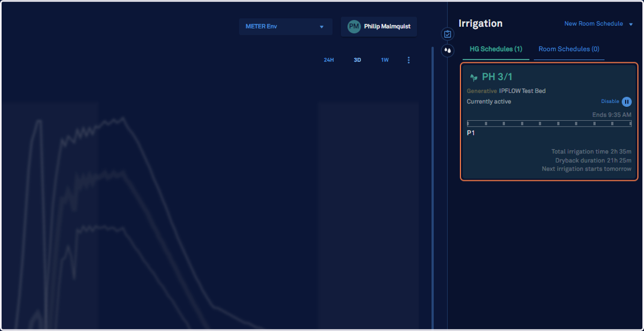The height and width of the screenshot is (331, 644).
Task: Click the Irrigation panel heading
Action: (480, 24)
